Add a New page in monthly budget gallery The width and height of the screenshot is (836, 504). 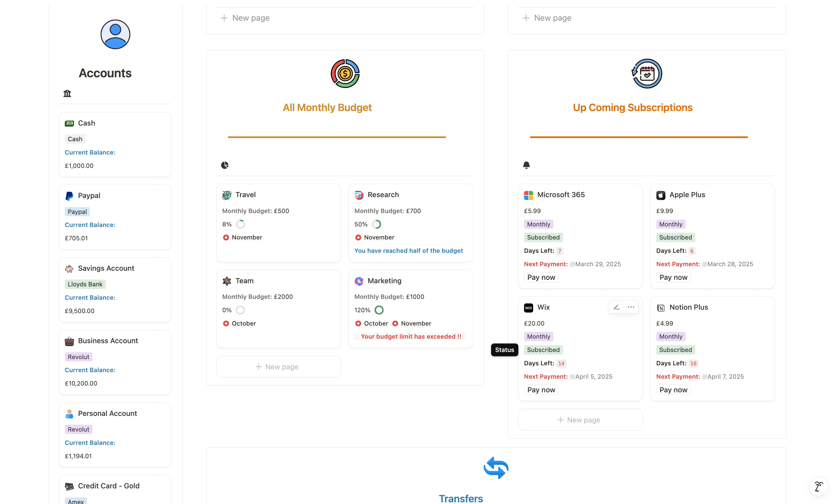[x=279, y=367]
